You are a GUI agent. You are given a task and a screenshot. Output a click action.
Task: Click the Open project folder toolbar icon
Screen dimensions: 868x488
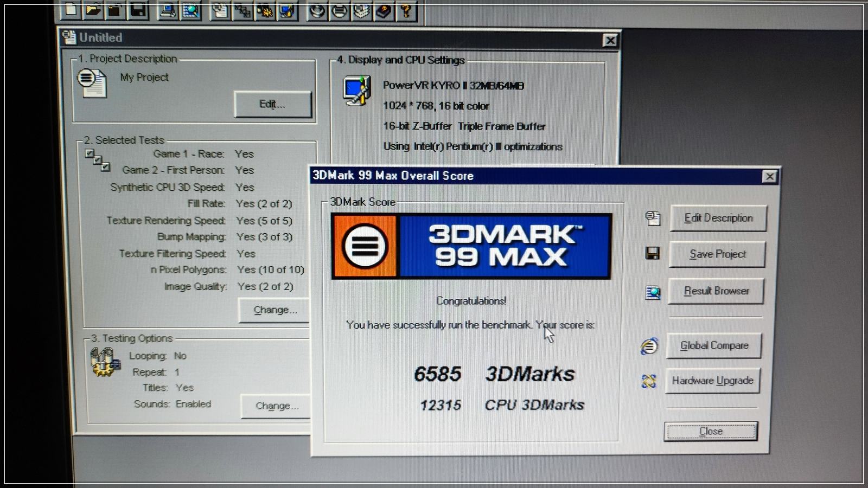[93, 10]
